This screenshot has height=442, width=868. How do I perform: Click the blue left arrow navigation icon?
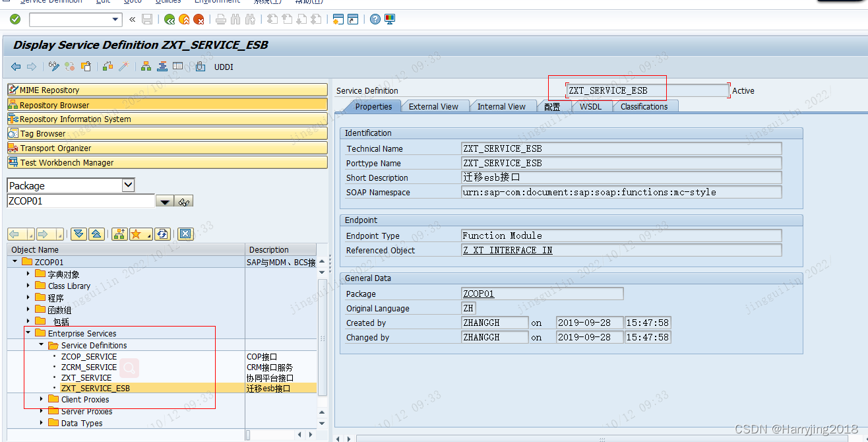click(16, 67)
